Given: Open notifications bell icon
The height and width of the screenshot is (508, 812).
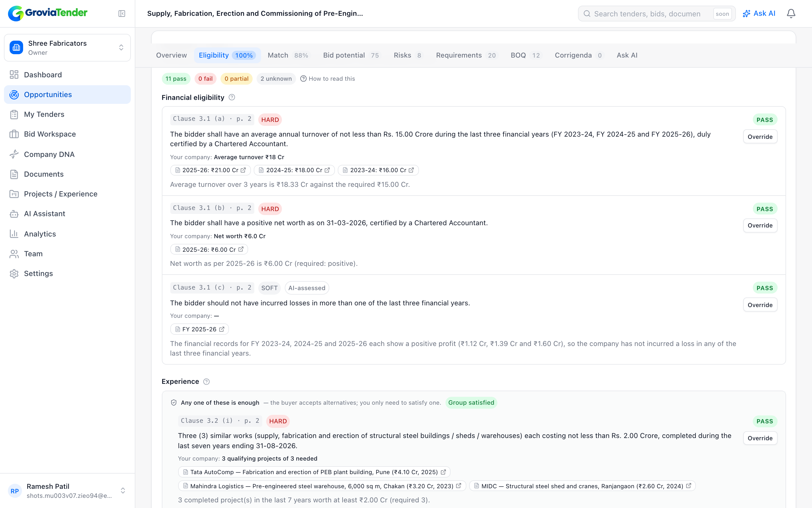Looking at the screenshot, I should [791, 14].
